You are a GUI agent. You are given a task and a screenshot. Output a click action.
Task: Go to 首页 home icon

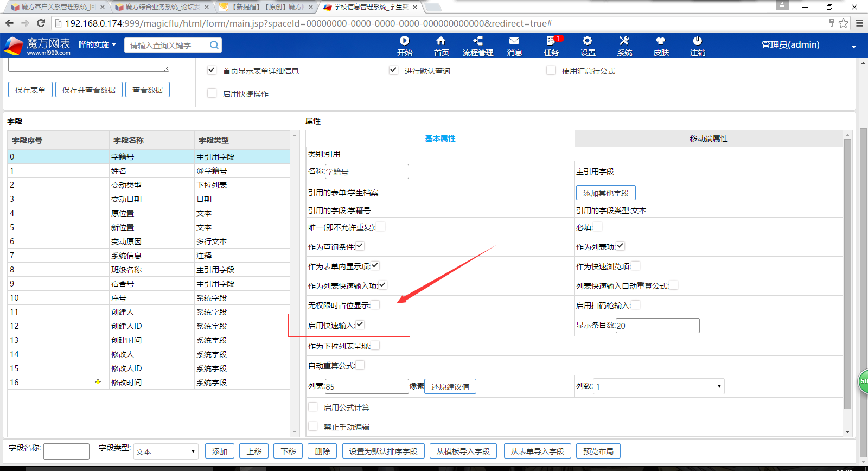pyautogui.click(x=441, y=46)
